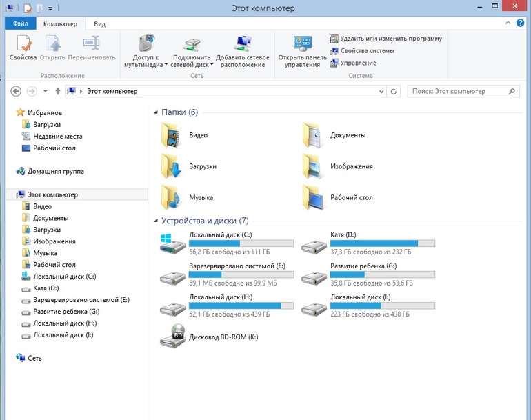Open the Help question-mark icon

coord(520,23)
